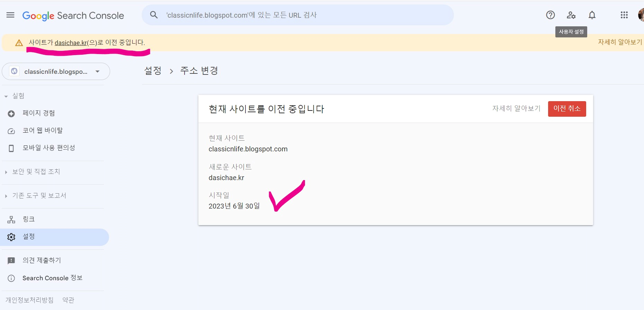Click the dasichae.kr new site value
Viewport: 644px width, 310px height.
pyautogui.click(x=226, y=178)
